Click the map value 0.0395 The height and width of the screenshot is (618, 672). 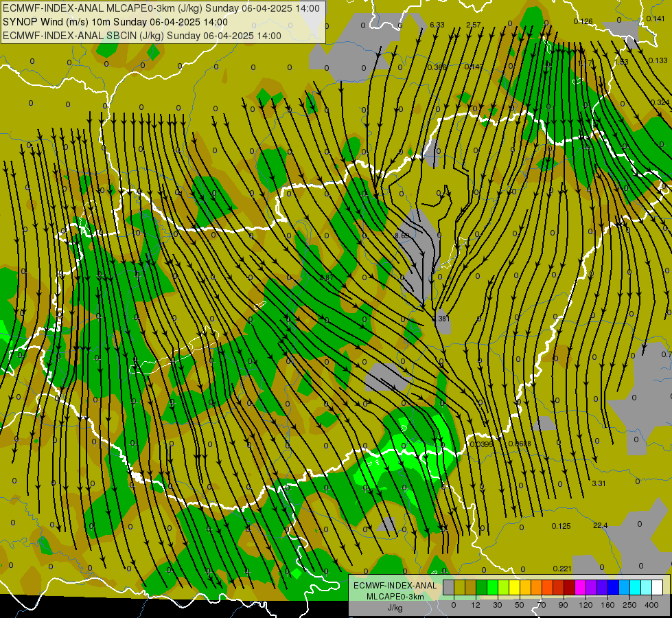482,444
